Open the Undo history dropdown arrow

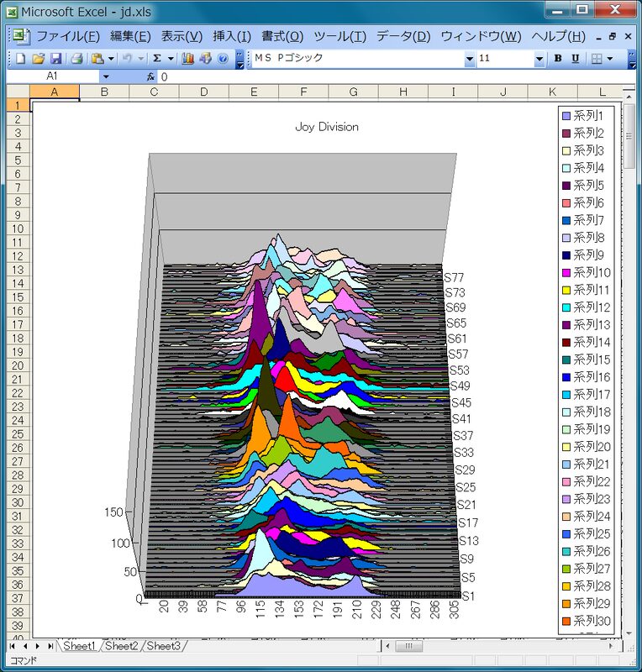[x=140, y=58]
